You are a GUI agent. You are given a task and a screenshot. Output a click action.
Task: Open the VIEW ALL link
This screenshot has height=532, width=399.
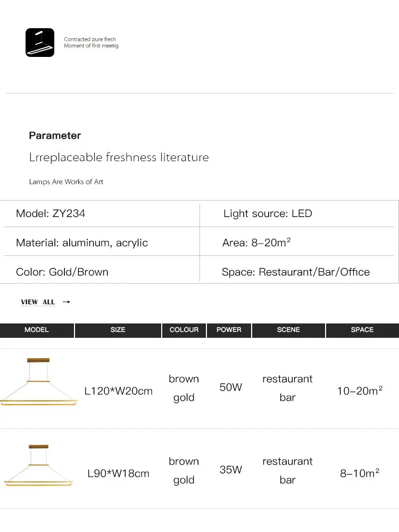38,302
